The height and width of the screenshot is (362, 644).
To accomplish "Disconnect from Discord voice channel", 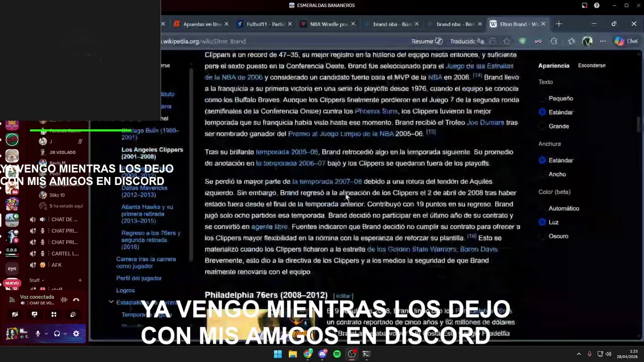I will [x=76, y=300].
